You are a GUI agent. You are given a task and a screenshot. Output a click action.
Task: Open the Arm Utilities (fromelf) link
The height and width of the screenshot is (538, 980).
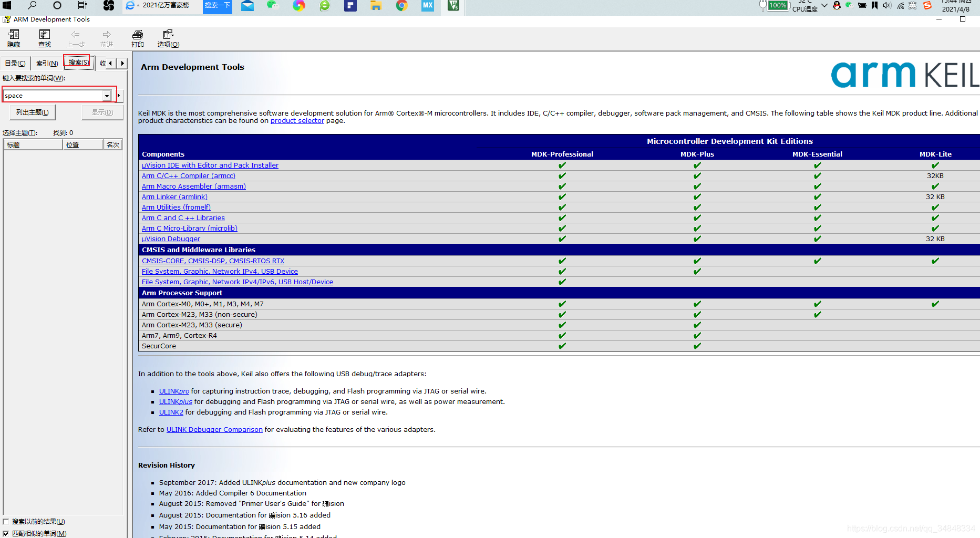(176, 207)
